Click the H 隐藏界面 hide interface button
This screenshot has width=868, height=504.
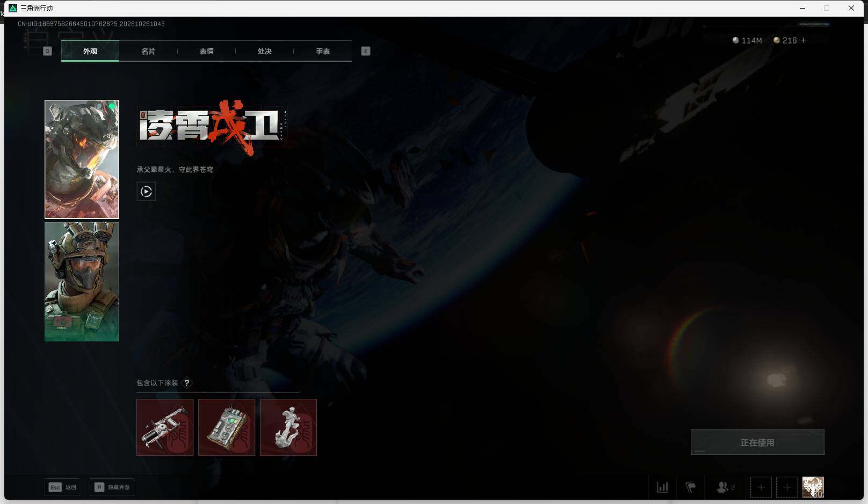[x=112, y=487]
